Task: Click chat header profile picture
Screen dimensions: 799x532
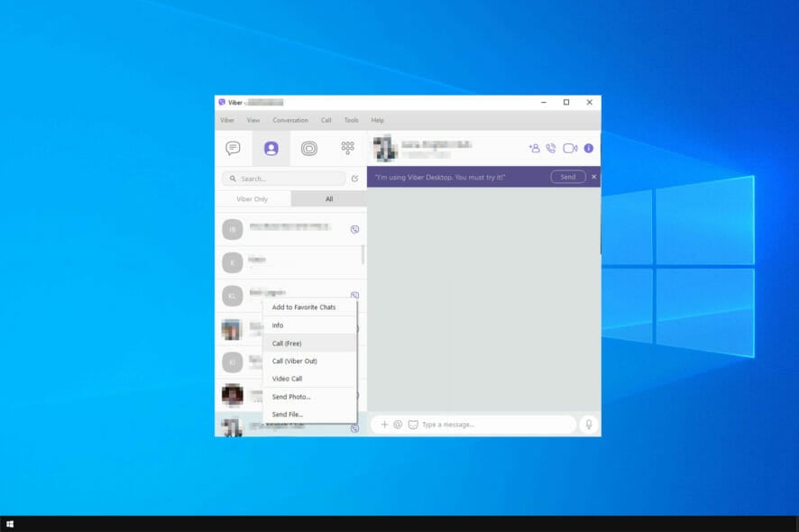Action: (385, 148)
